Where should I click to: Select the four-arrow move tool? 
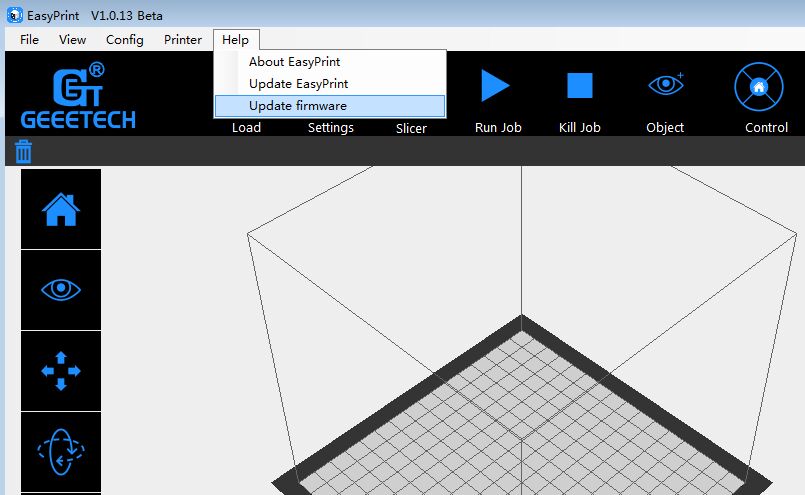pyautogui.click(x=61, y=371)
